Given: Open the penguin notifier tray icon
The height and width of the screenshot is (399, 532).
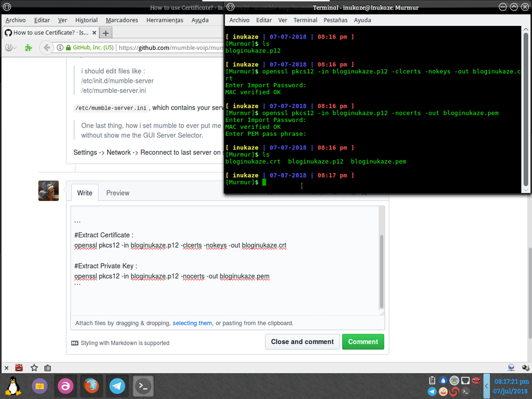Looking at the screenshot, I should point(454,381).
